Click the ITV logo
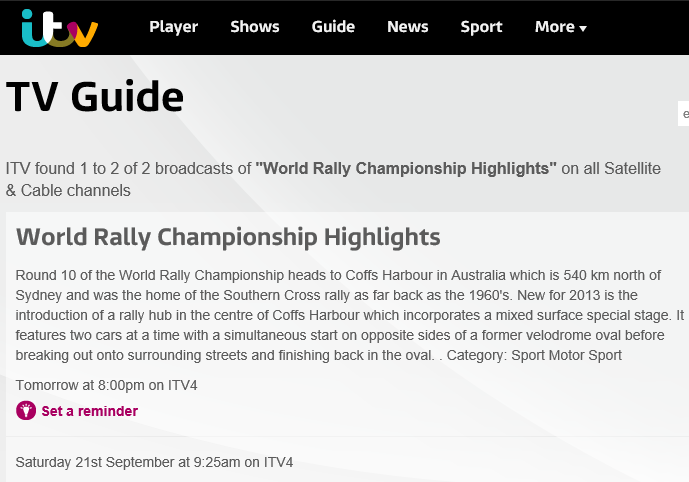Screen dimensions: 689x482 point(59,27)
